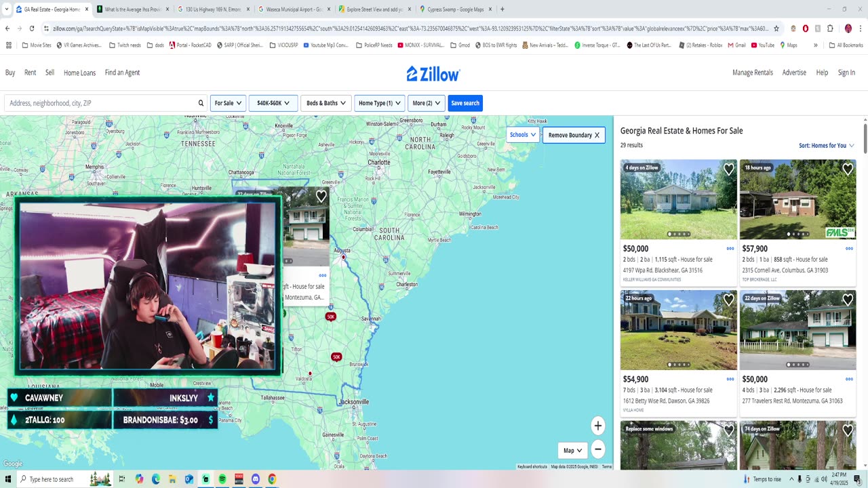This screenshot has height=488, width=868.
Task: Open the Home Loans menu
Action: [x=80, y=73]
